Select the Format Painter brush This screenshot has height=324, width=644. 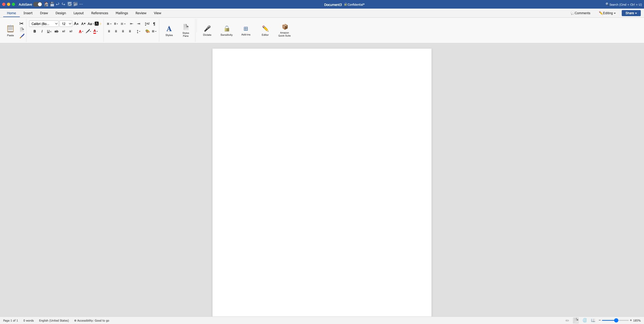[22, 36]
